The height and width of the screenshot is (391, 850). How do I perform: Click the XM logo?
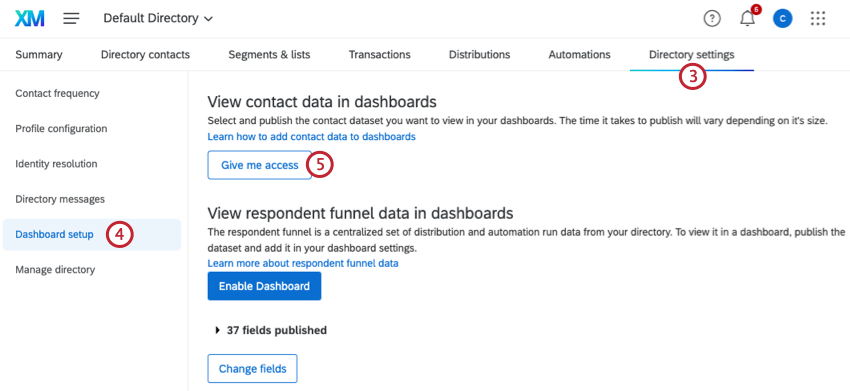pos(29,18)
